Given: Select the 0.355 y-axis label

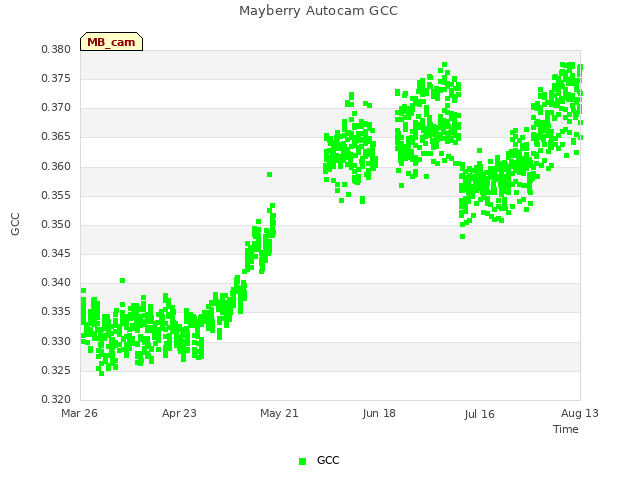Looking at the screenshot, I should pyautogui.click(x=56, y=195).
